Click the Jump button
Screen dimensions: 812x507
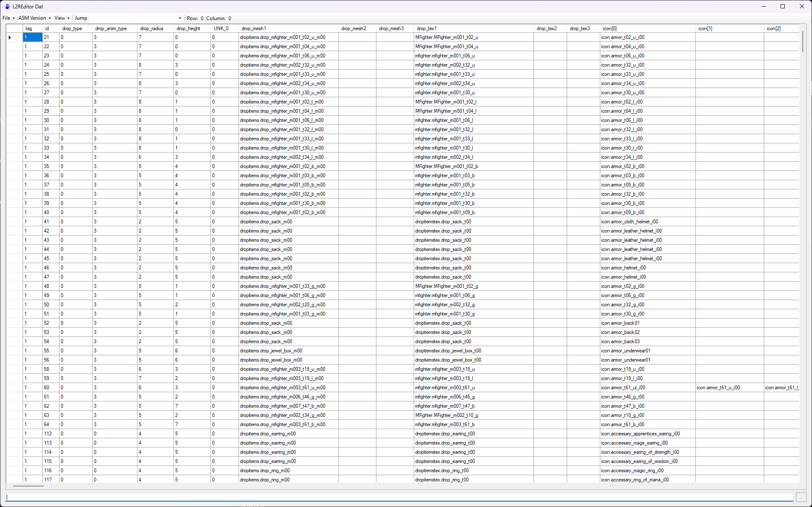81,18
